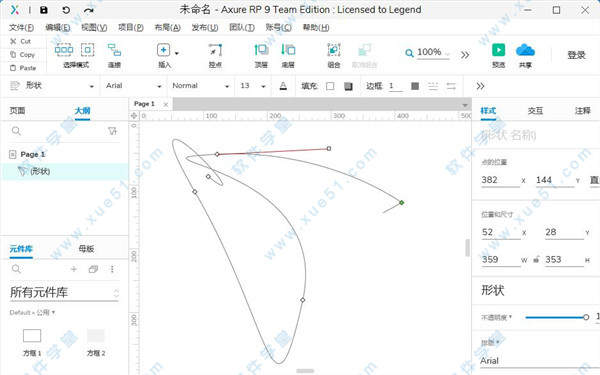Open the Insert tool dropdown arrow
The width and height of the screenshot is (600, 375).
coord(176,53)
